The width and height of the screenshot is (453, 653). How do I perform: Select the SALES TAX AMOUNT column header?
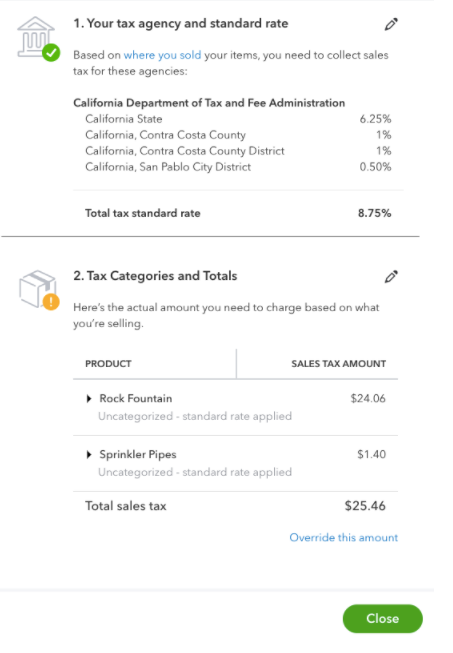[339, 364]
